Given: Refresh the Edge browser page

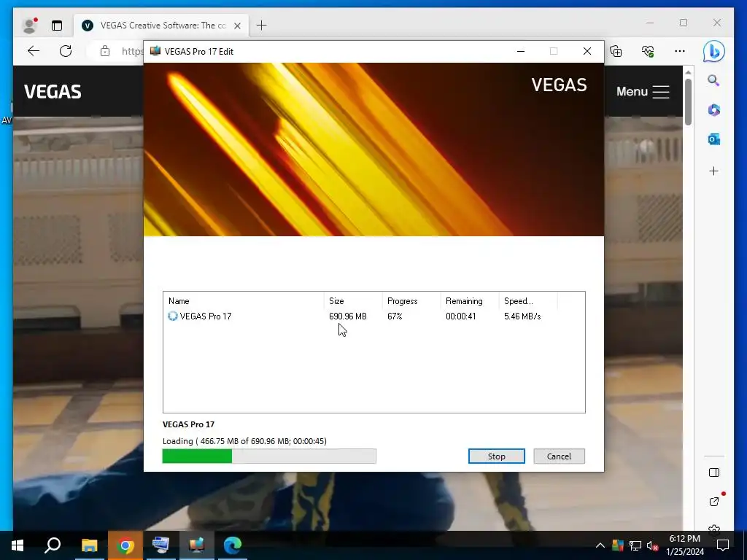Looking at the screenshot, I should [x=66, y=51].
